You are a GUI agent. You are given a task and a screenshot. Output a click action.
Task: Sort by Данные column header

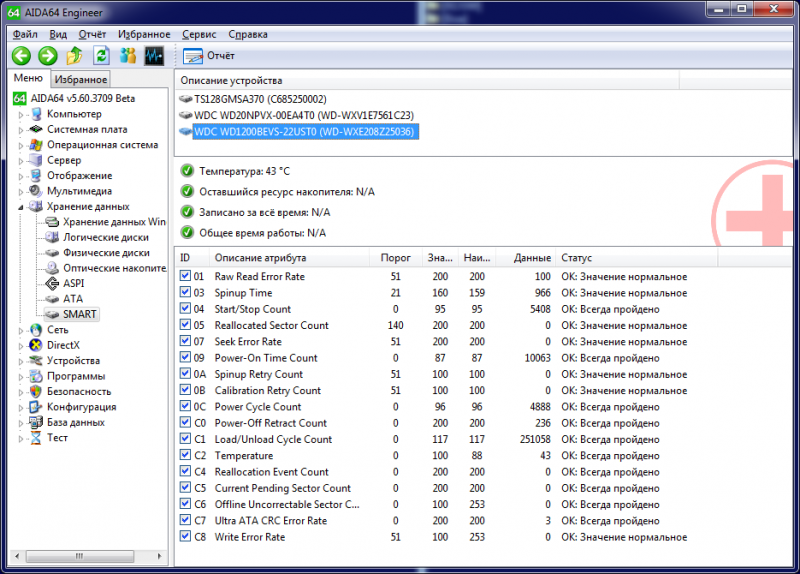pos(527,258)
